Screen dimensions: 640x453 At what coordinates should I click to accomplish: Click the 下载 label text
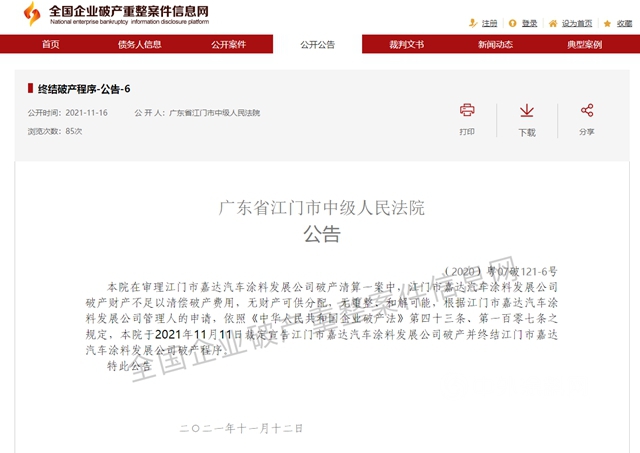pos(527,132)
